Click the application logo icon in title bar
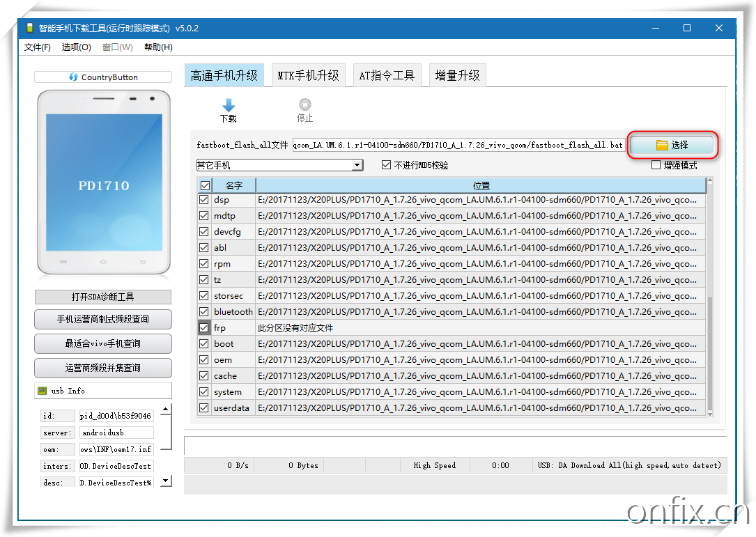The height and width of the screenshot is (537, 756). [29, 28]
